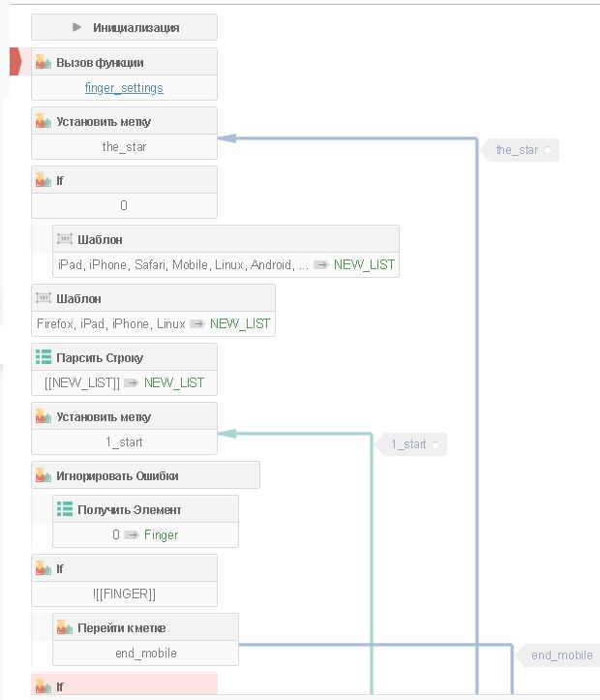
Task: Click the Вызов функции block icon
Action: pyautogui.click(x=43, y=63)
